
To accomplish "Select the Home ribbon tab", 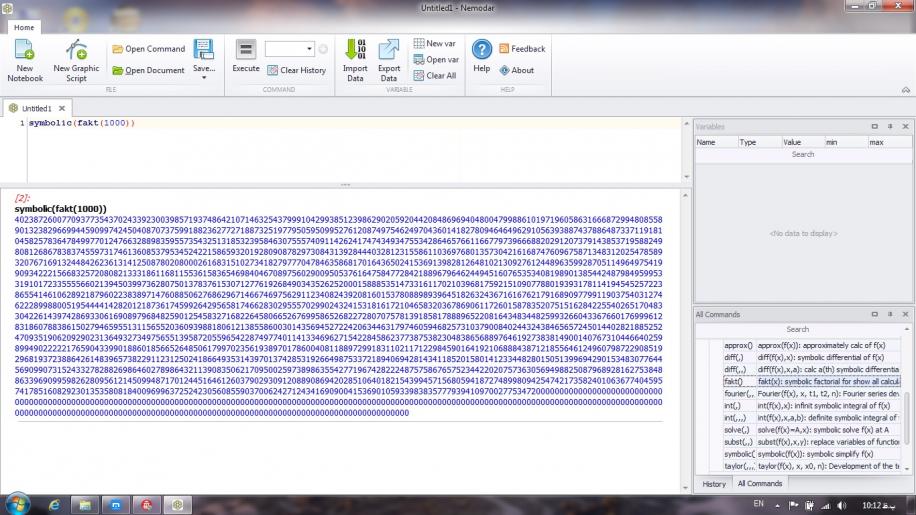I will (24, 28).
